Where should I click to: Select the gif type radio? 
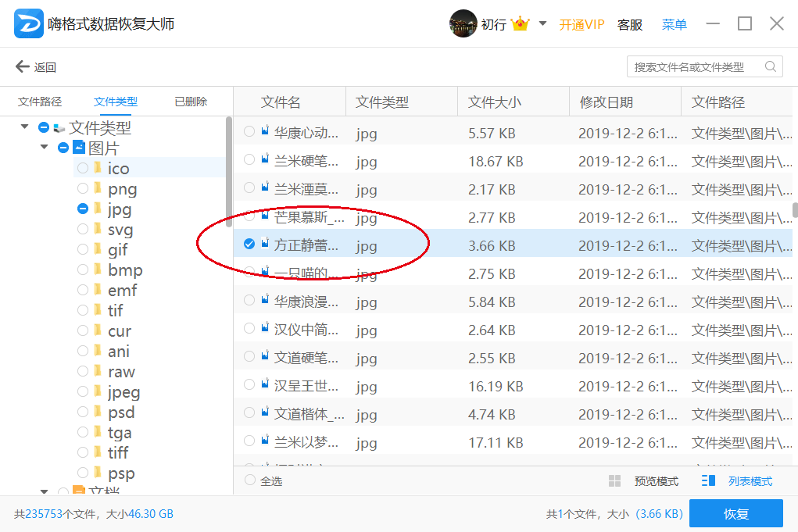pyautogui.click(x=82, y=249)
